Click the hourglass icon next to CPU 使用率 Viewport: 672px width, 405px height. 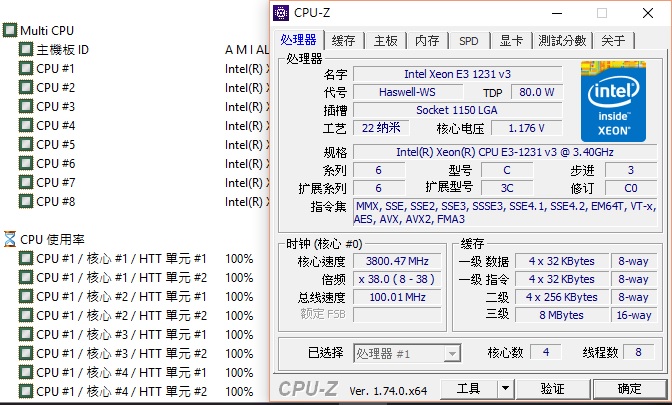pyautogui.click(x=10, y=239)
